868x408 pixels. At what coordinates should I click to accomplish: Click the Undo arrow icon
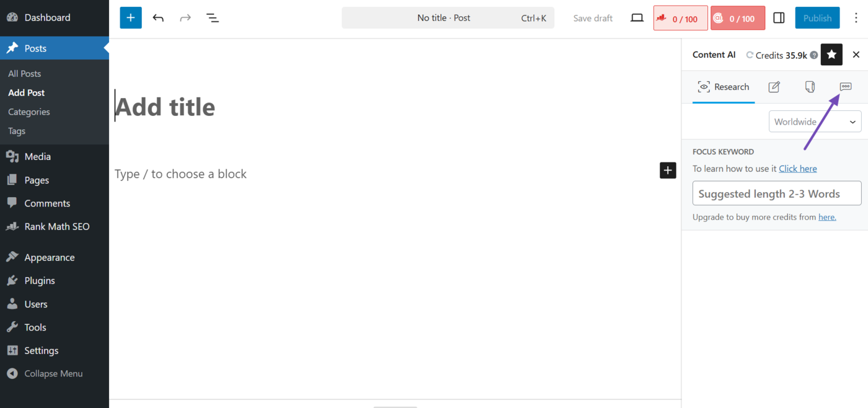[x=158, y=17]
